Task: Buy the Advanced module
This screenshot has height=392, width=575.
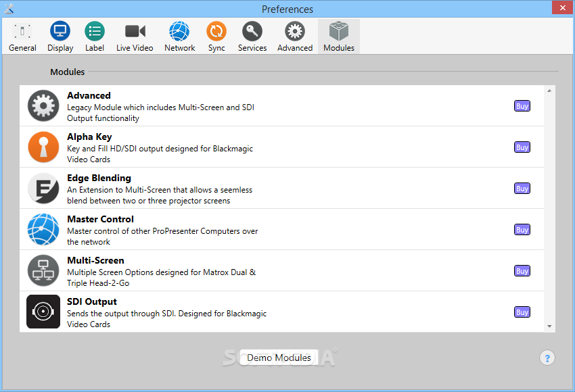Action: tap(522, 106)
